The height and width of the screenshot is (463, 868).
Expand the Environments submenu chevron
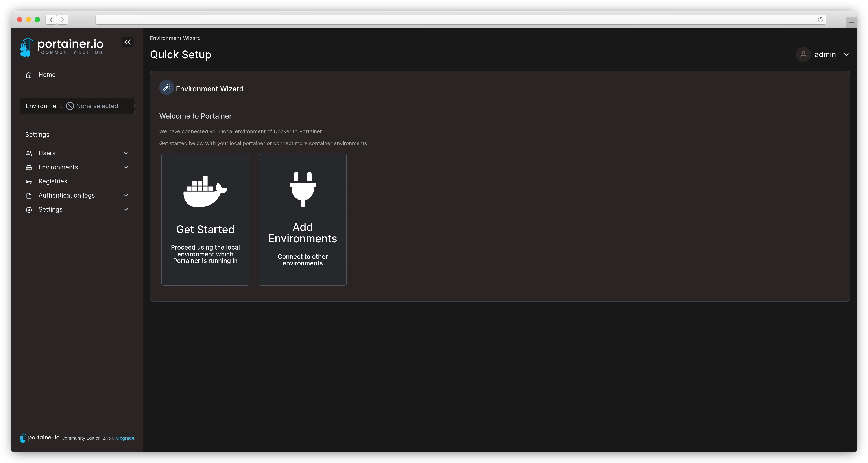pyautogui.click(x=126, y=167)
